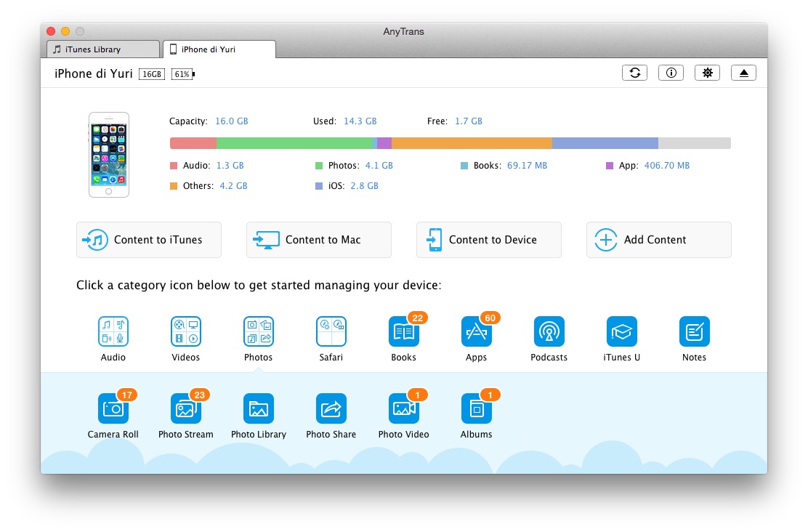This screenshot has height=532, width=808.
Task: Click the orange Others segment of storage bar
Action: click(x=472, y=143)
